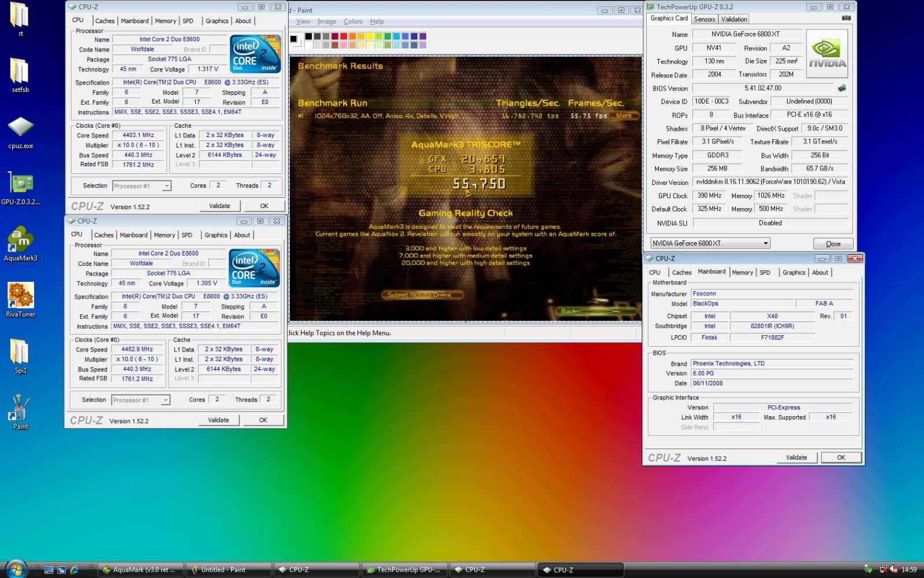Image resolution: width=924 pixels, height=578 pixels.
Task: Click the Core Speed value 4403.1 MHz
Action: pos(138,135)
